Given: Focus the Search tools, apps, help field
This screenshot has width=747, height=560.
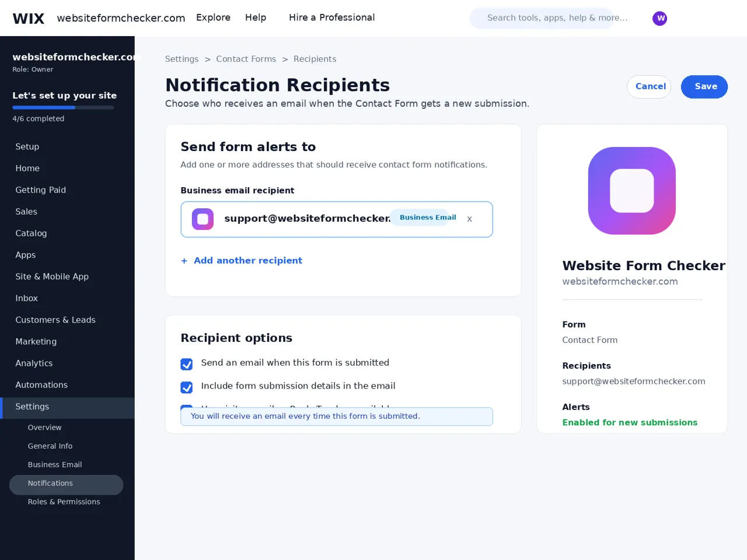Looking at the screenshot, I should pyautogui.click(x=542, y=18).
